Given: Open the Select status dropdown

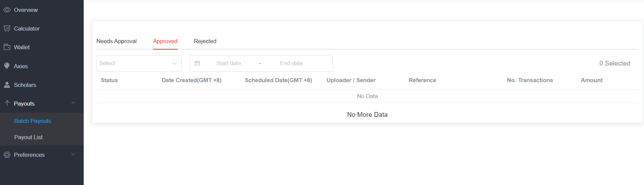Looking at the screenshot, I should pos(139,63).
